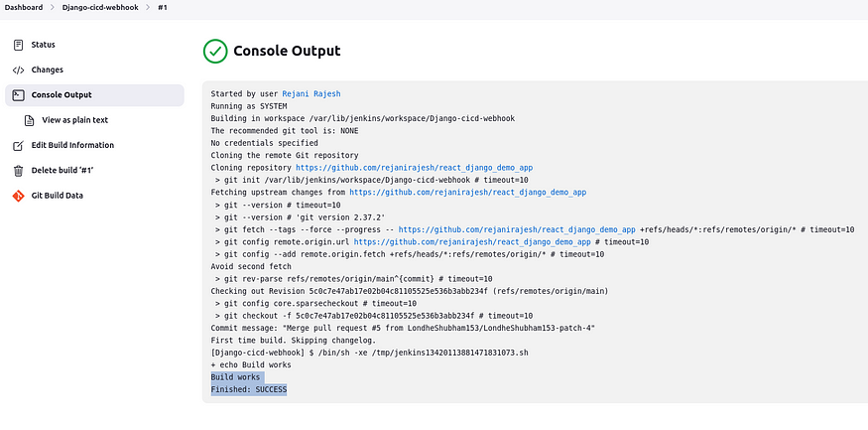868x430 pixels.
Task: Click the highlighted 'Build works' output line
Action: (x=235, y=377)
